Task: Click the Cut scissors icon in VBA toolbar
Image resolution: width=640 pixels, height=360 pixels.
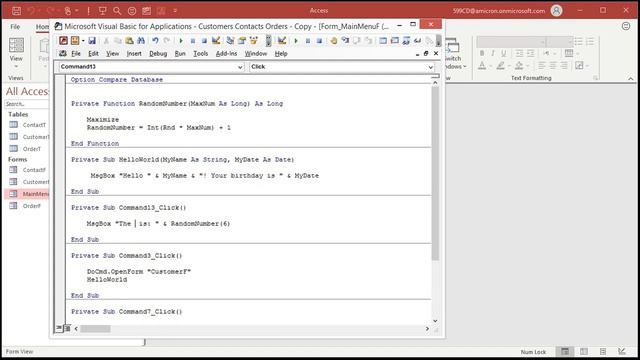Action: click(106, 40)
